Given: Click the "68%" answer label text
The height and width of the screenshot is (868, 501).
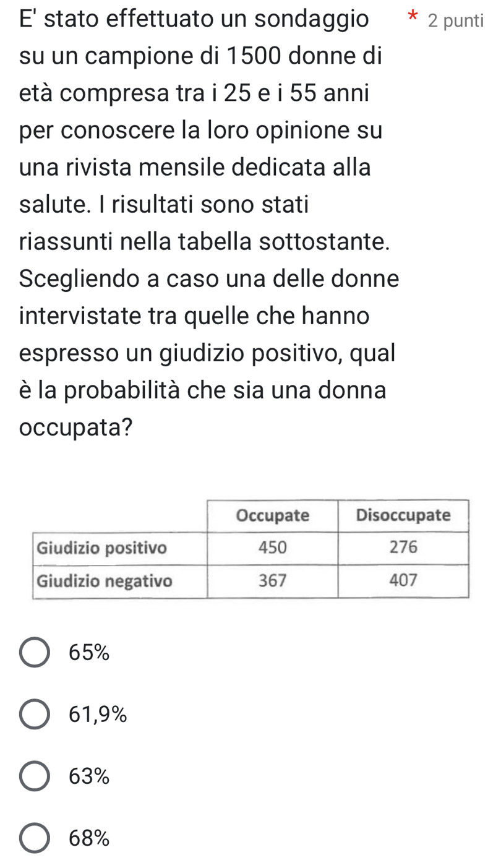Looking at the screenshot, I should pos(90,838).
